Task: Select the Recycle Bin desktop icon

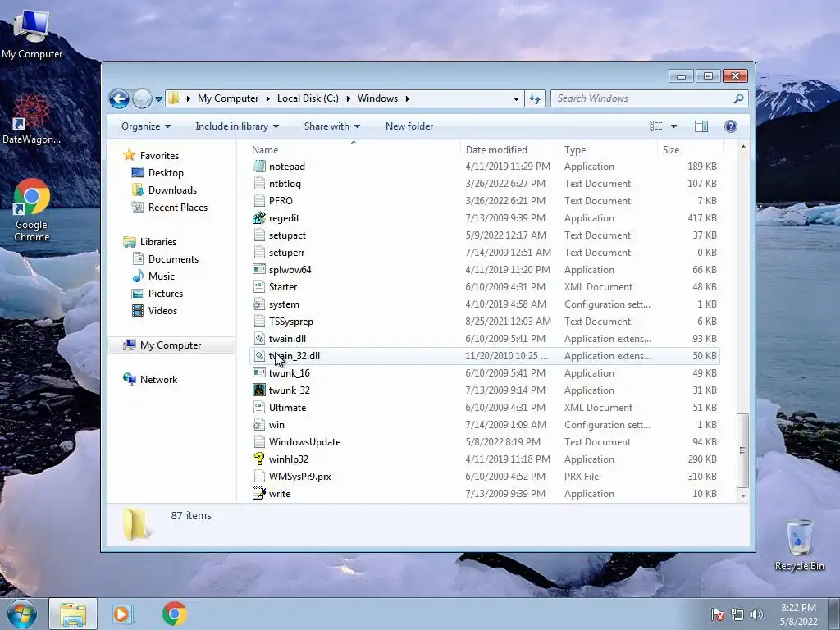Action: [x=799, y=545]
